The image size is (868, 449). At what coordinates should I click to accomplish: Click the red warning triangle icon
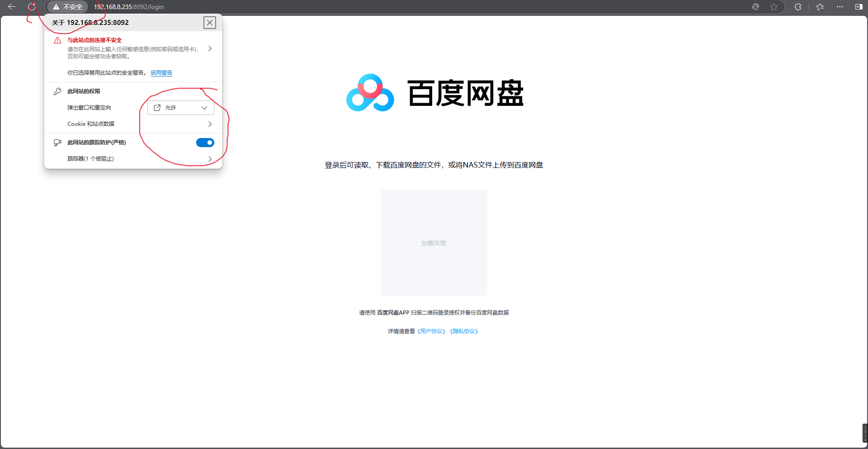tap(58, 40)
